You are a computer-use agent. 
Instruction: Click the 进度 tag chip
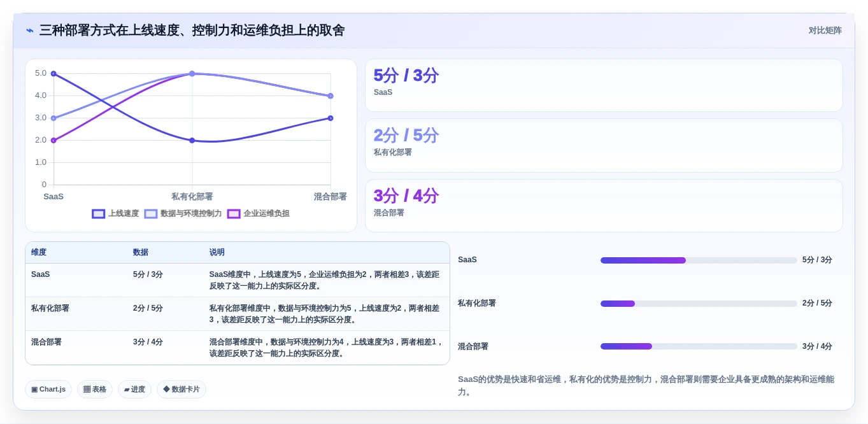pos(134,390)
